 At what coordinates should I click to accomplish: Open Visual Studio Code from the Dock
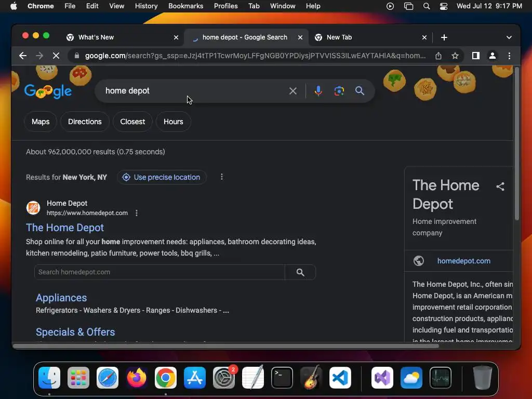pos(340,378)
